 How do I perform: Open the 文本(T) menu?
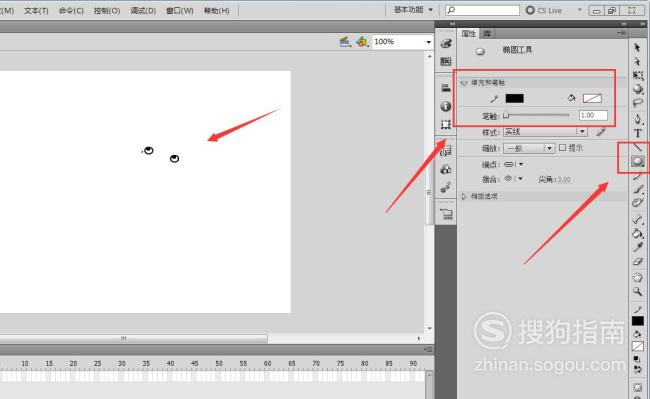coord(36,11)
